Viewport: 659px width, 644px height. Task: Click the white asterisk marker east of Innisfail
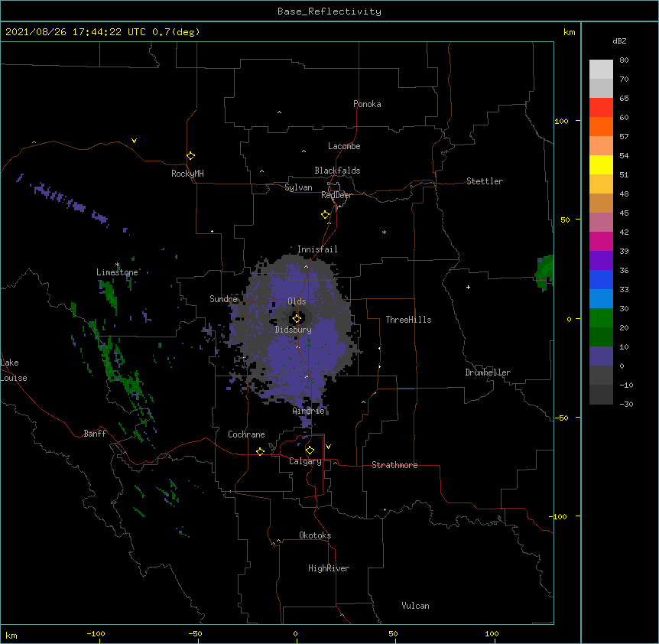tap(384, 232)
